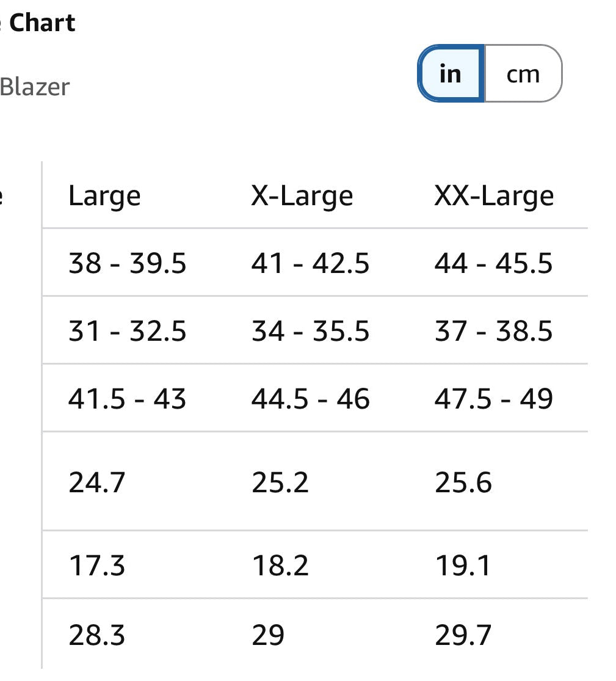This screenshot has height=681, width=616.
Task: Click X-Large value 44.5 - 46
Action: (310, 398)
